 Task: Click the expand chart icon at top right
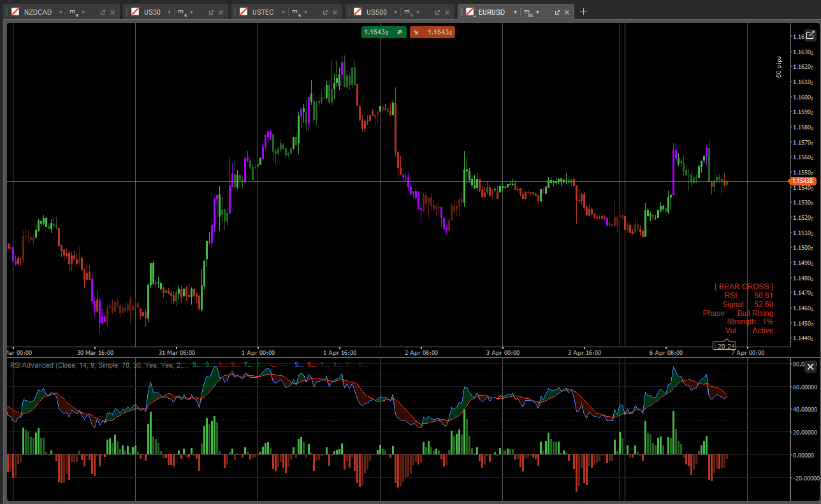coord(810,36)
